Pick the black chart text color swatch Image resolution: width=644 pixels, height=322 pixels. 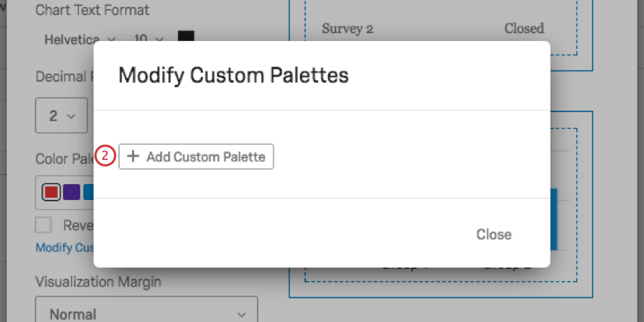tap(186, 39)
